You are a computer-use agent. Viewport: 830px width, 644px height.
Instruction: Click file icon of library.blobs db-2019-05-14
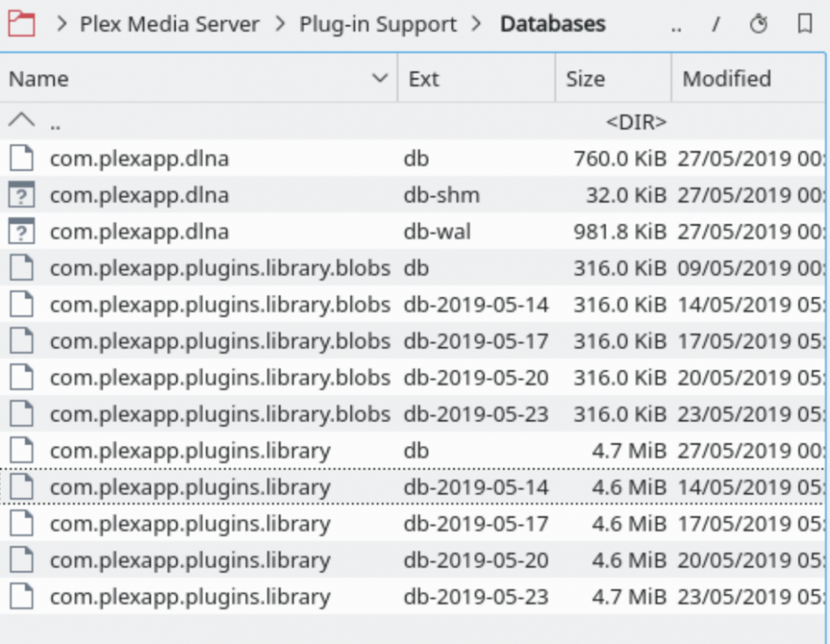click(x=21, y=305)
